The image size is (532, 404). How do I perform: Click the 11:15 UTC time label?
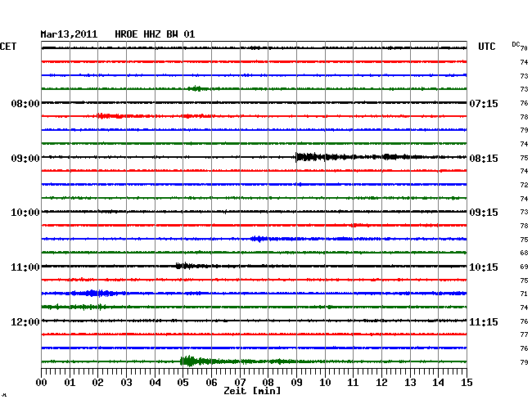coord(484,322)
